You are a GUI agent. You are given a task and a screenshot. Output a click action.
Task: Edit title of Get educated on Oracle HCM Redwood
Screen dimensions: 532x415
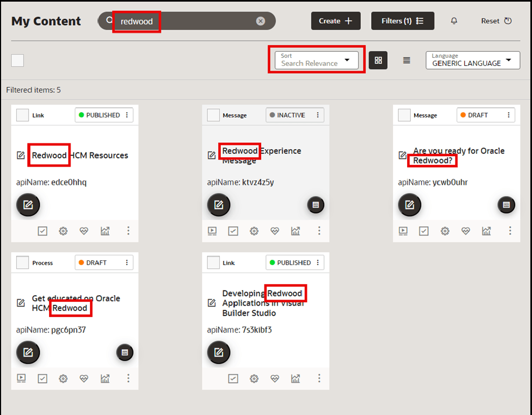[x=20, y=302]
